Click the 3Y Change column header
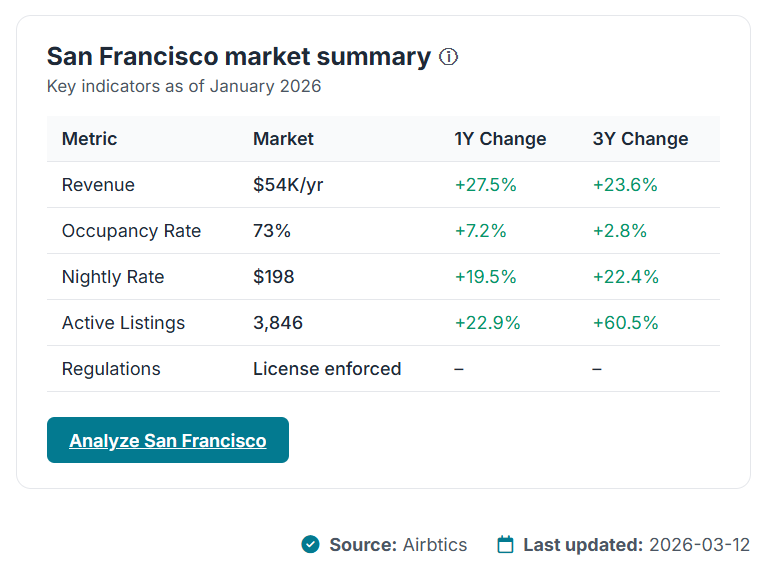 [x=640, y=139]
